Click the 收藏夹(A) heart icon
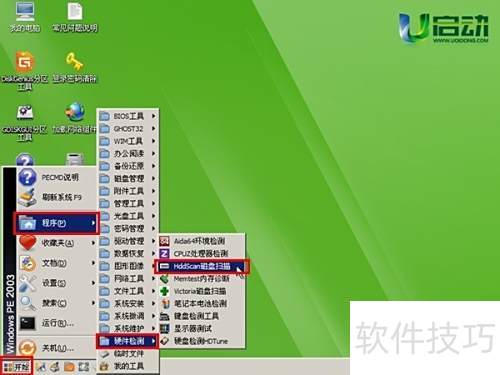This screenshot has width=500, height=375. (27, 243)
